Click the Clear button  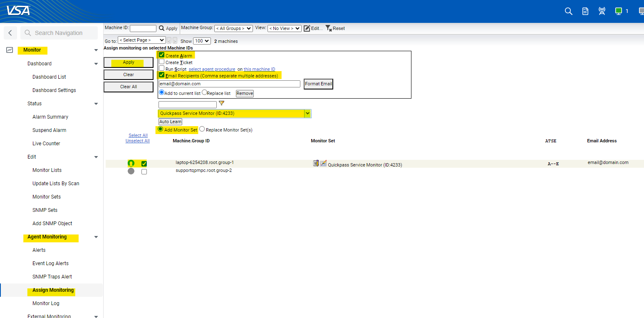point(129,75)
